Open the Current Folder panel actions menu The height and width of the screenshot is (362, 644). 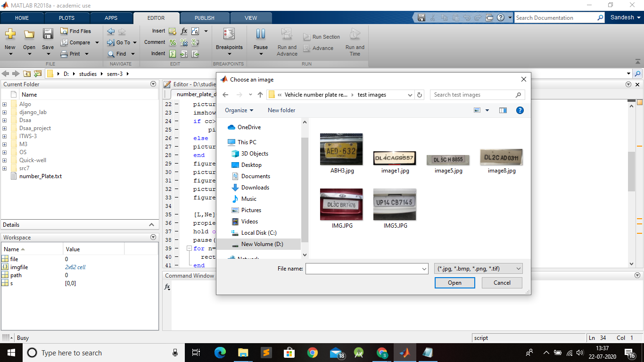(153, 84)
